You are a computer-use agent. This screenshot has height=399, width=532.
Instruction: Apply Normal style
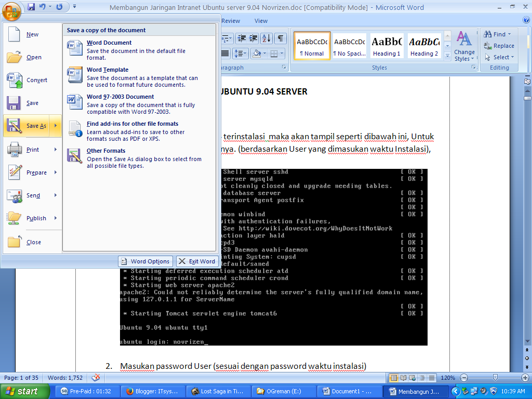coord(312,46)
